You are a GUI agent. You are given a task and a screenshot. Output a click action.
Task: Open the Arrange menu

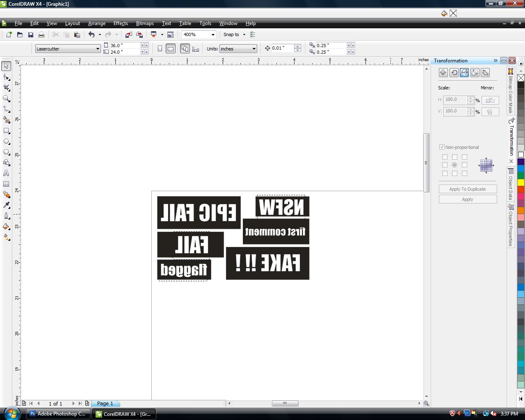coord(97,23)
